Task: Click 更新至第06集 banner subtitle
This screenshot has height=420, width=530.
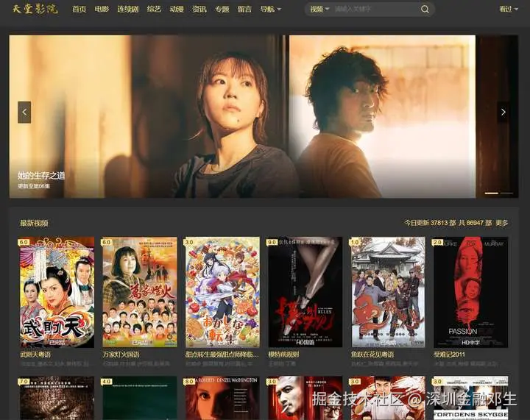Action: pos(34,186)
